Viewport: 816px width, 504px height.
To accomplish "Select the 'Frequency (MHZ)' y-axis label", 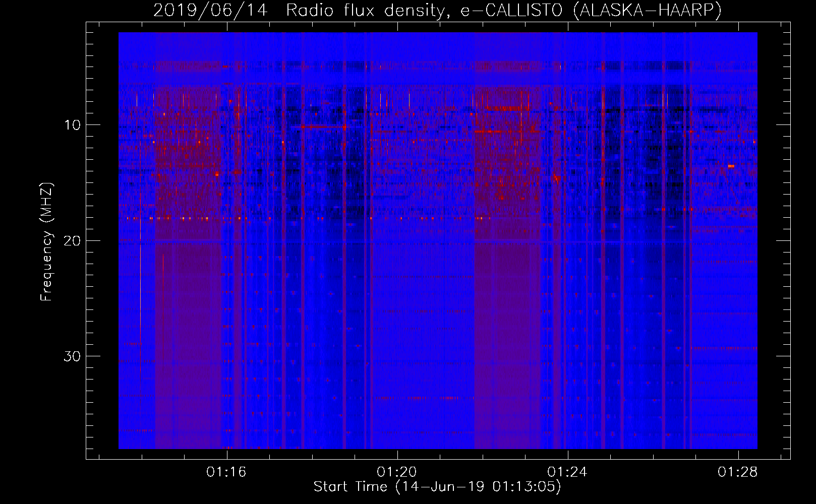I will (46, 242).
